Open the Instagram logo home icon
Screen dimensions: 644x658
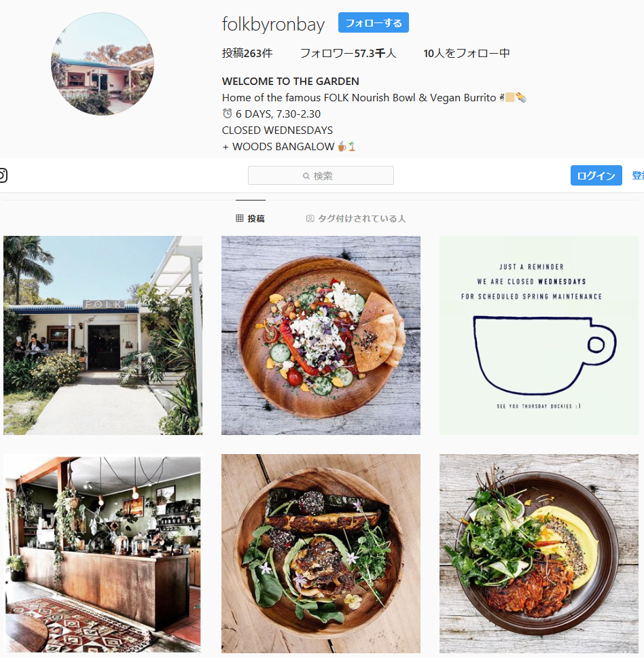point(3,175)
